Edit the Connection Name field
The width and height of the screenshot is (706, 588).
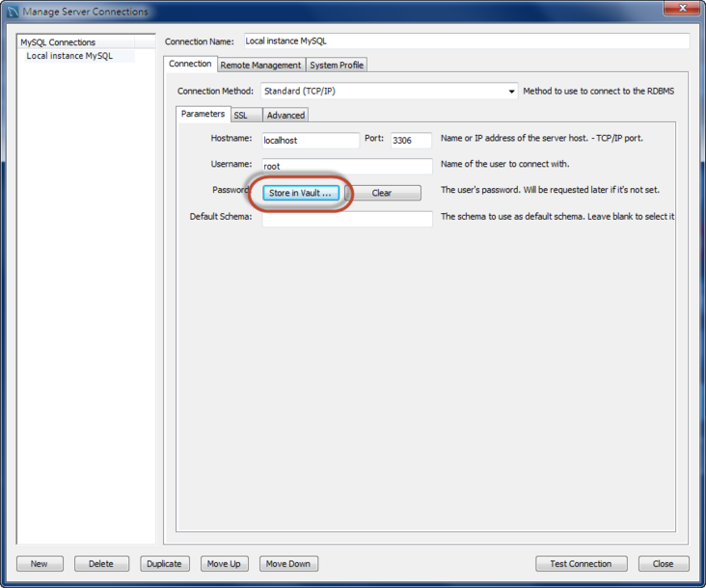coord(467,40)
